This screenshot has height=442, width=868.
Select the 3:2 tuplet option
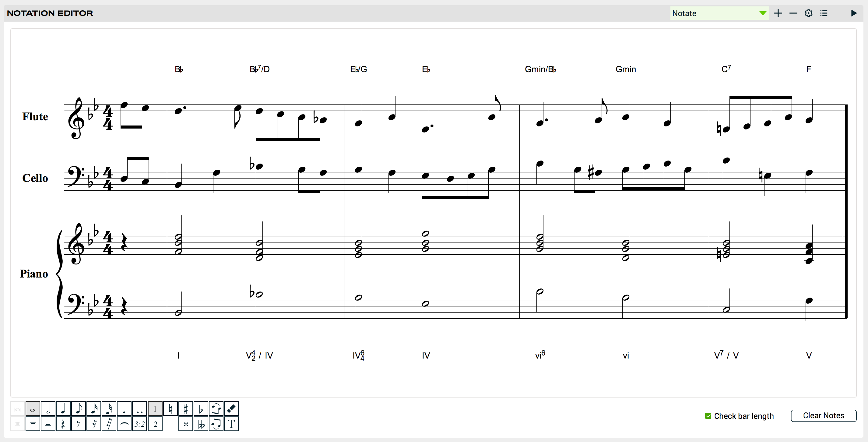(139, 424)
